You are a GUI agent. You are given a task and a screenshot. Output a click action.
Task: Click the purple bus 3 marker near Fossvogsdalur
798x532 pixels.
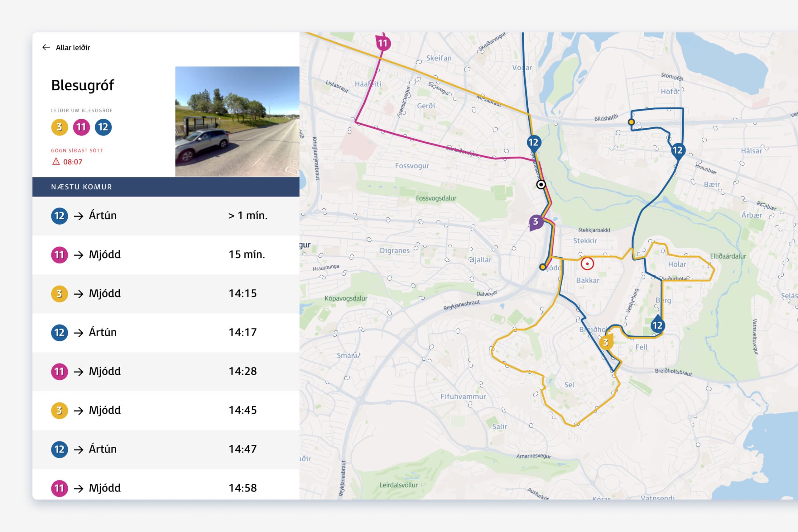tap(536, 222)
